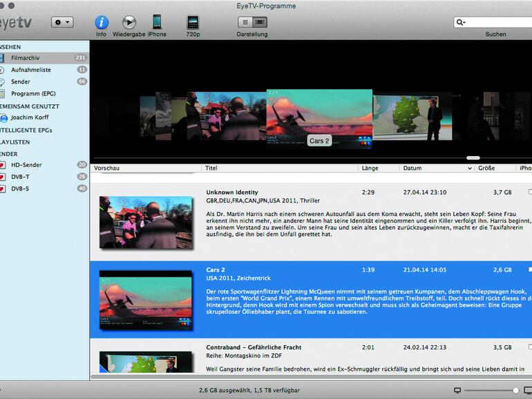Select the Unknown Identity title text
This screenshot has width=532, height=399.
(x=232, y=192)
